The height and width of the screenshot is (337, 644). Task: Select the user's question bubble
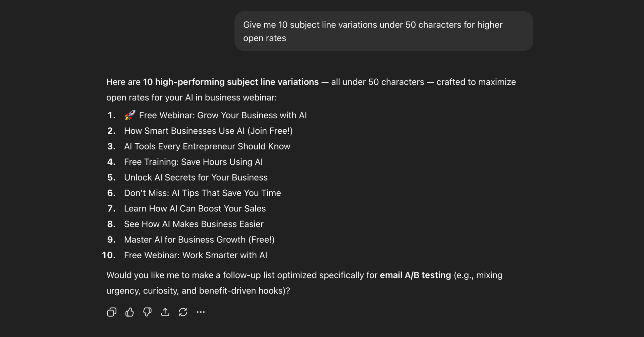383,31
